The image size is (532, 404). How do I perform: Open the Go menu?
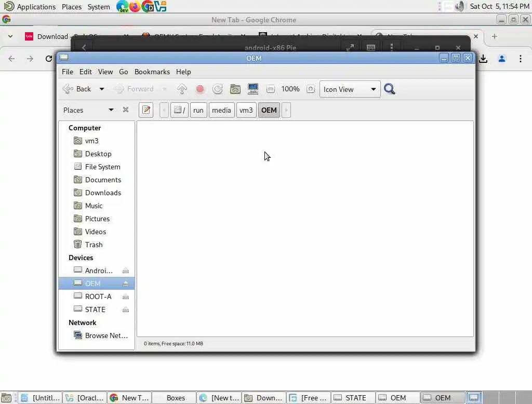124,72
